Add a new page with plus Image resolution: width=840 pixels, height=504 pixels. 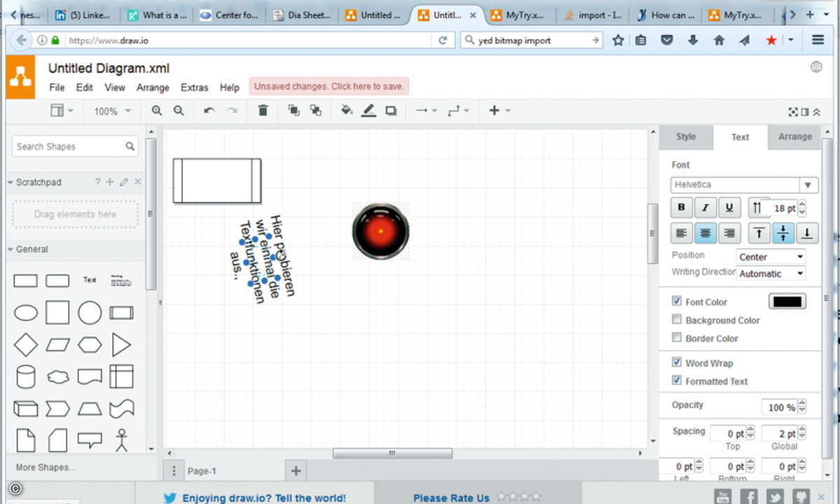(295, 471)
